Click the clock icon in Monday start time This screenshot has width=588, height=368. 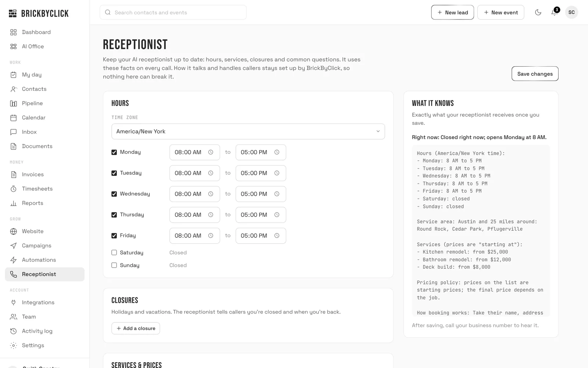click(x=211, y=152)
